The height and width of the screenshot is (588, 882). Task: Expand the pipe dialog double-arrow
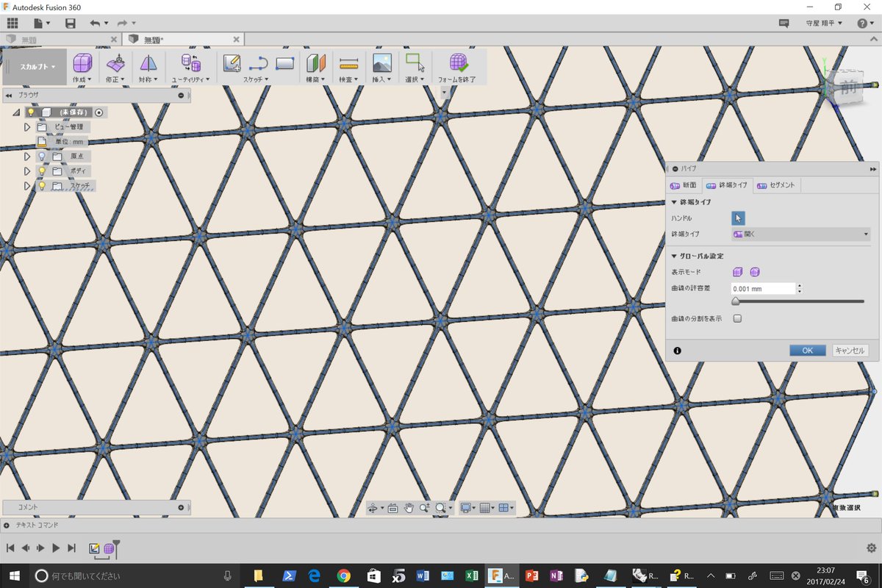tap(872, 169)
